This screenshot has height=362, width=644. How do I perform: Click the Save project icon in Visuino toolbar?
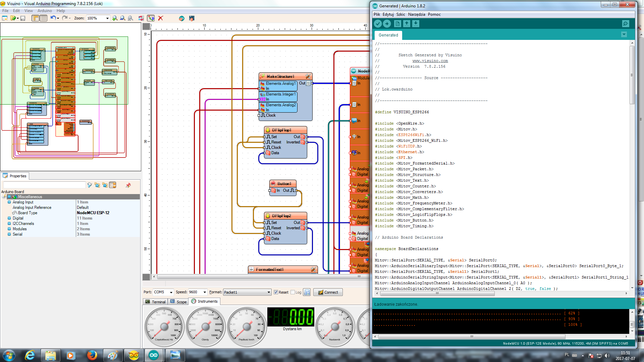pyautogui.click(x=23, y=18)
